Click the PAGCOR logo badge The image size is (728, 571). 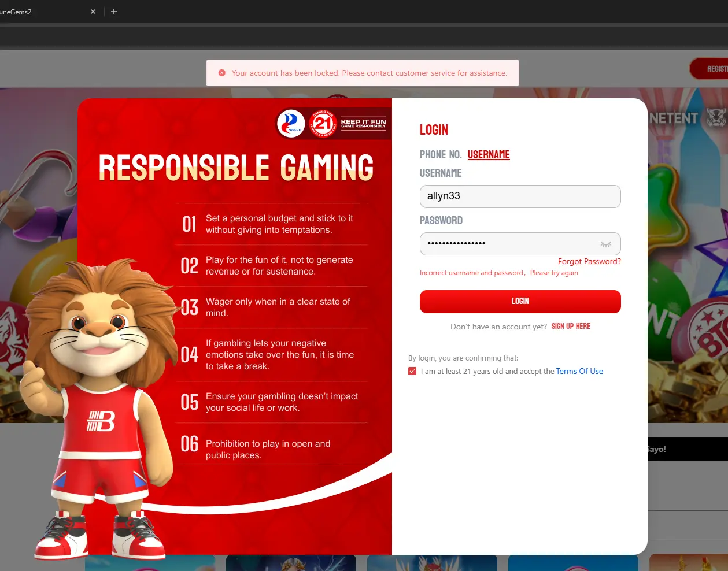click(291, 123)
